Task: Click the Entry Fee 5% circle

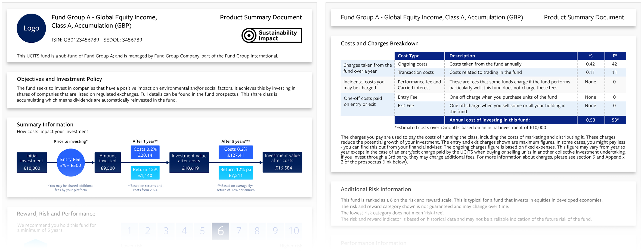Action: pyautogui.click(x=70, y=162)
